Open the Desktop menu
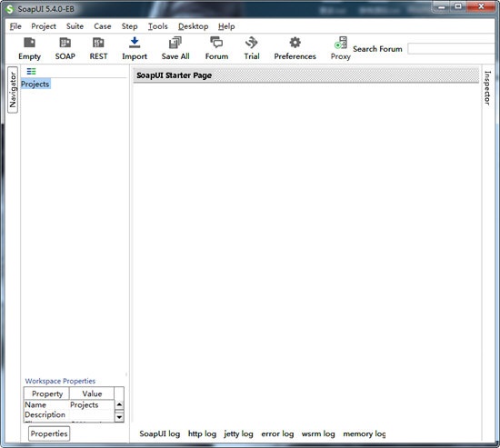 194,26
